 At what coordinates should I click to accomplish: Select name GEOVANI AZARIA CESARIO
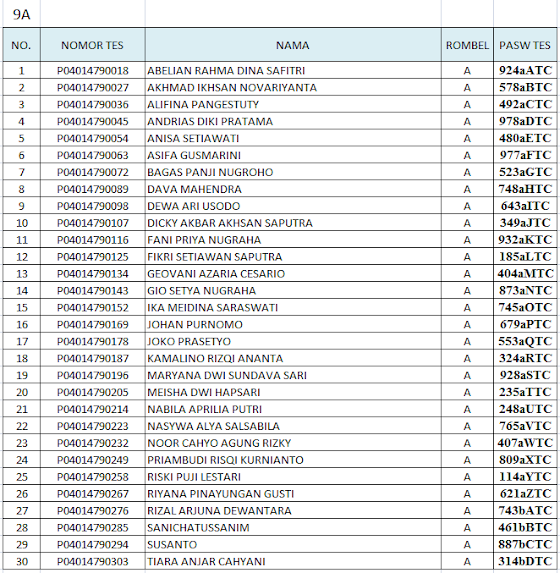(216, 274)
